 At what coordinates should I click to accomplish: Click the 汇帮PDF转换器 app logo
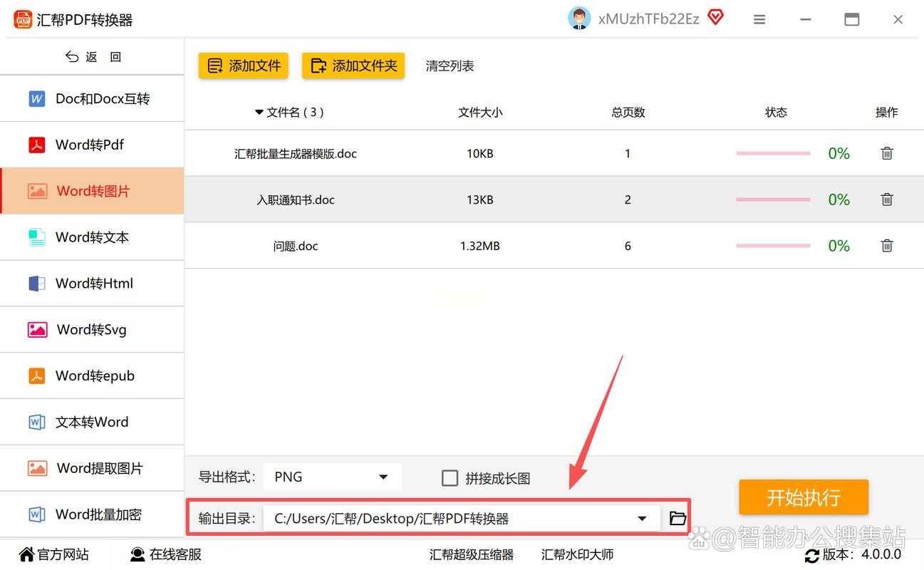click(22, 19)
